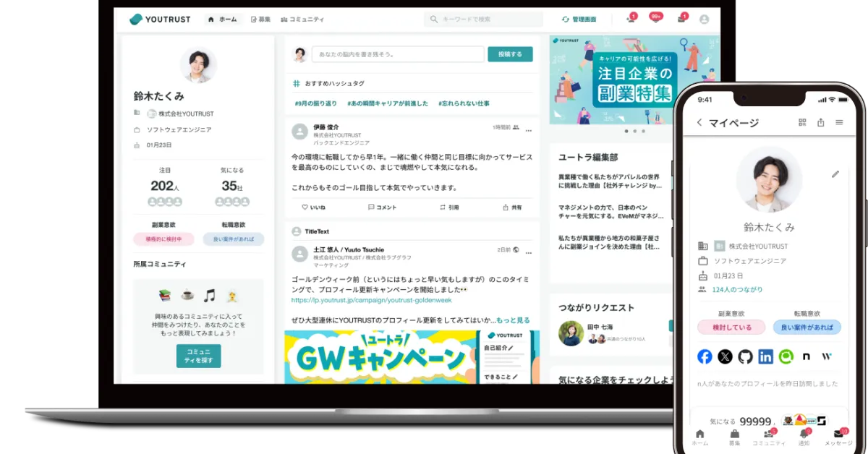The width and height of the screenshot is (868, 454).
Task: Open connection requests icon in top bar
Action: [631, 20]
